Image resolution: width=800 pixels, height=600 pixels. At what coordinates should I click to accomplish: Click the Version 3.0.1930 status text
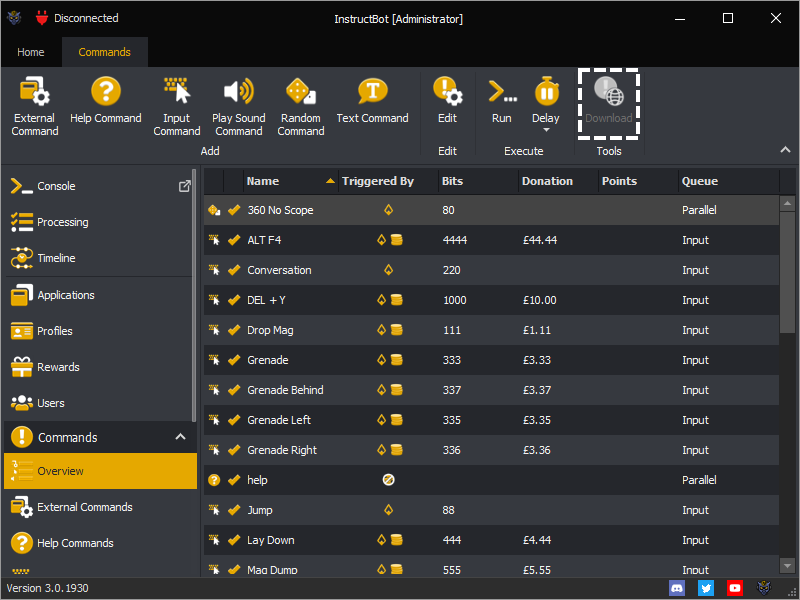47,588
